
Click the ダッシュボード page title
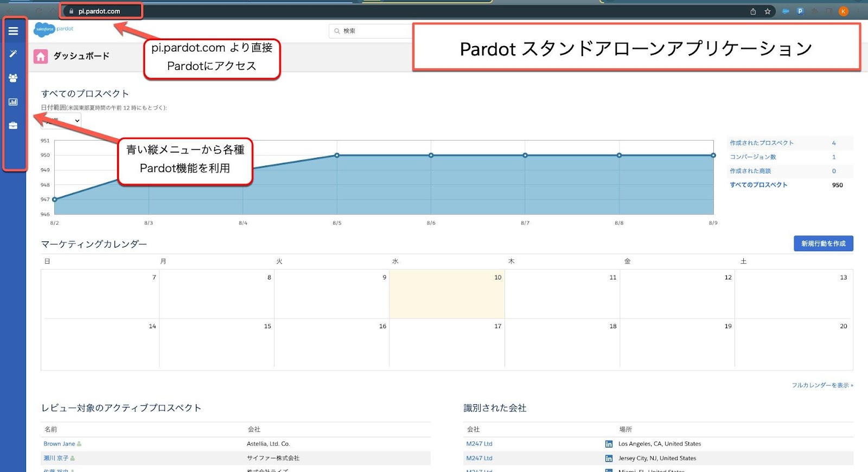(81, 56)
